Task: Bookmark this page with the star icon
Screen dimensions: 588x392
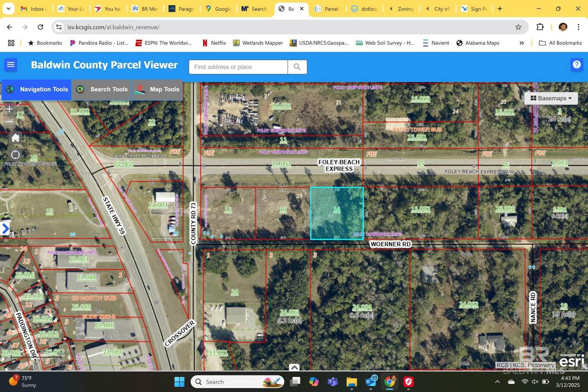Action: 518,27
